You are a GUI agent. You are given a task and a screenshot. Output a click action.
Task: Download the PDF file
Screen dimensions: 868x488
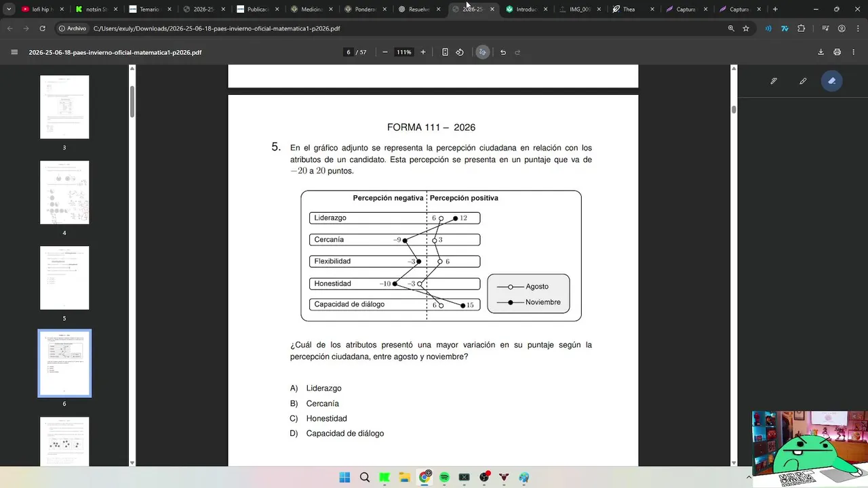[821, 52]
